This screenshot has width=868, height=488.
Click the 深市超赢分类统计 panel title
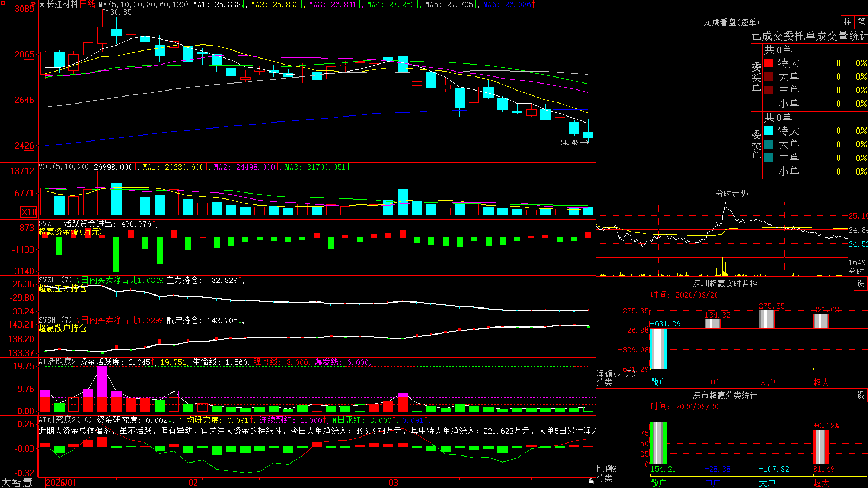click(725, 395)
